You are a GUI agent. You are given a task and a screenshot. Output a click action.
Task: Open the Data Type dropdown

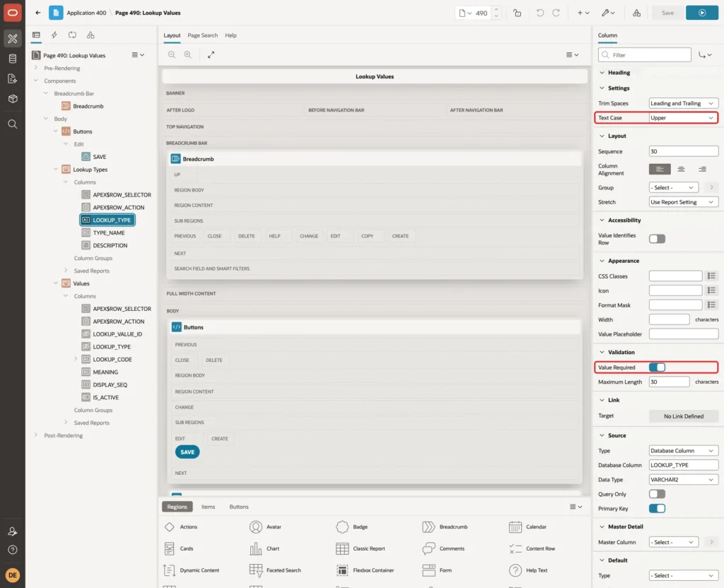tap(684, 480)
